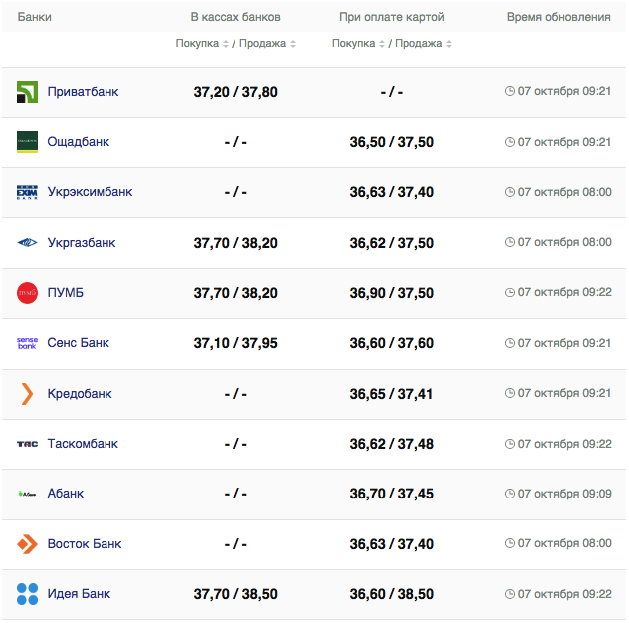
Task: Click the Восток Банк orange logo
Action: click(27, 544)
